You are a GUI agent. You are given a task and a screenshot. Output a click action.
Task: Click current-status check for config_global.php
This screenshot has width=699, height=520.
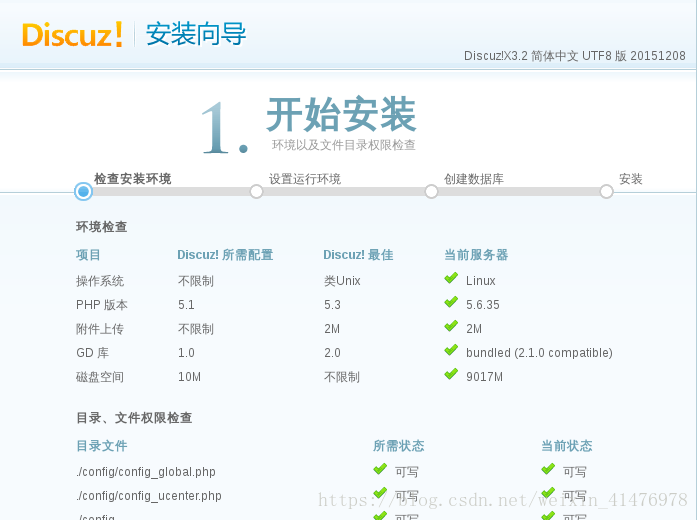pyautogui.click(x=548, y=469)
